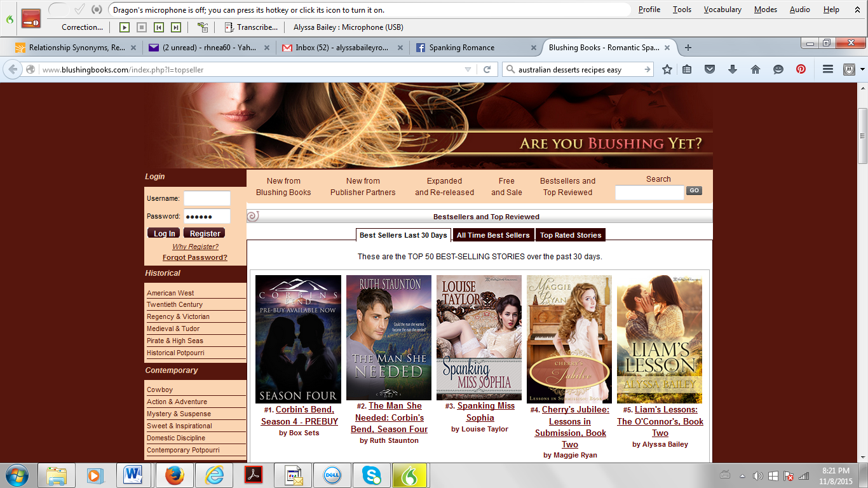Go to the Firefox home page

tap(756, 70)
